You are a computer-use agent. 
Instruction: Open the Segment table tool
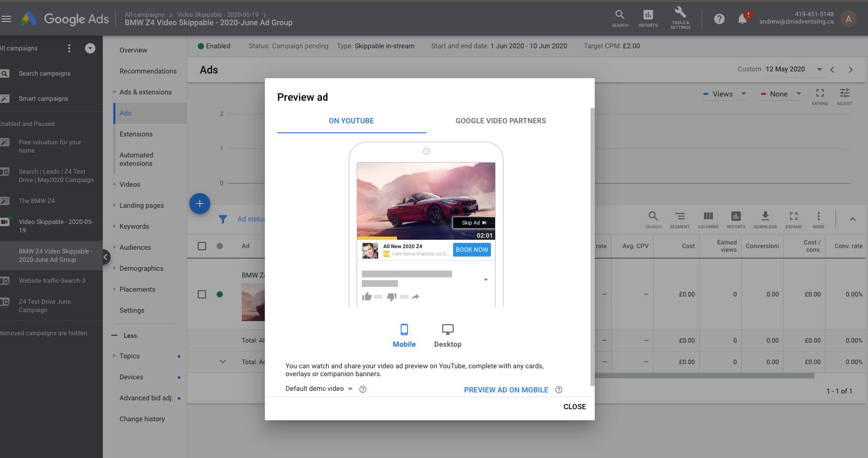tap(680, 219)
